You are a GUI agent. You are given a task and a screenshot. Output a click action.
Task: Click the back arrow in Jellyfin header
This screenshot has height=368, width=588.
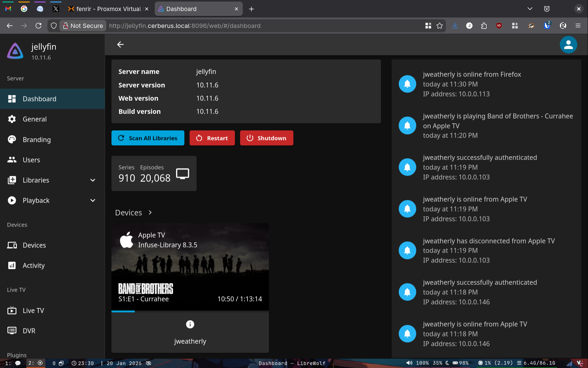point(120,45)
